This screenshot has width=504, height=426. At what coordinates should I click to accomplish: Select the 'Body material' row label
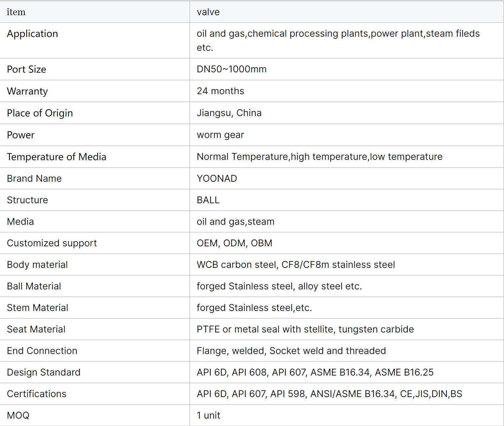tap(37, 264)
